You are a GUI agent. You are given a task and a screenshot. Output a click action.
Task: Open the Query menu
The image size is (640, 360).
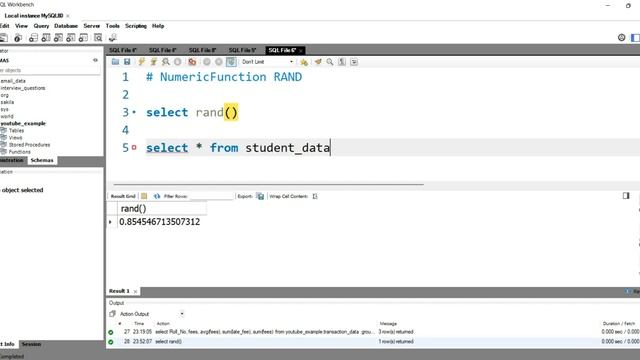click(x=41, y=26)
